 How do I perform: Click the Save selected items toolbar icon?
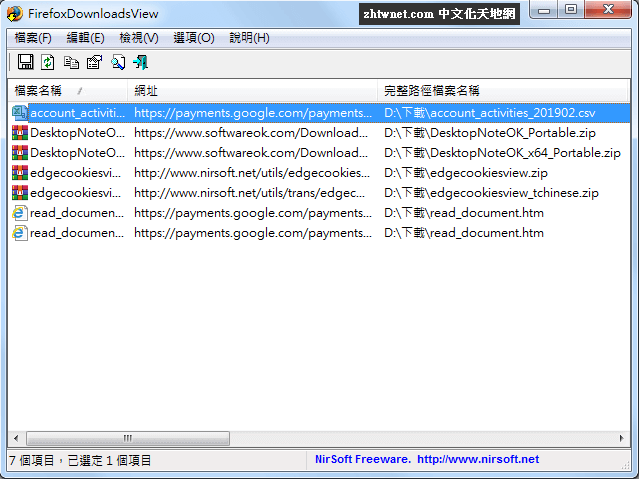[25, 62]
